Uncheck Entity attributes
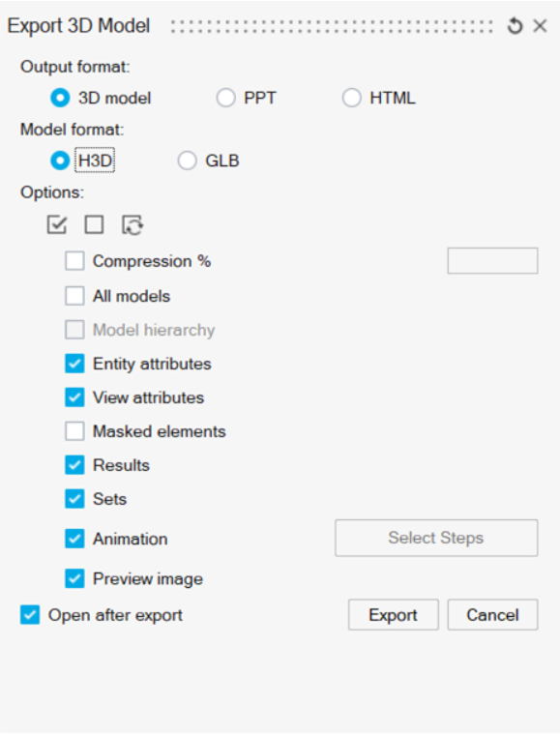This screenshot has height=734, width=560. 74,364
